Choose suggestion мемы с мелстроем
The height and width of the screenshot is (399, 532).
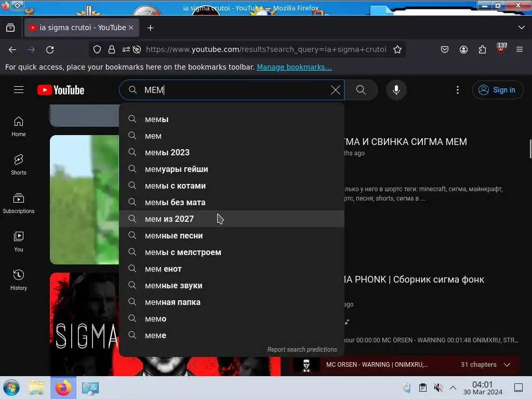(x=232, y=252)
